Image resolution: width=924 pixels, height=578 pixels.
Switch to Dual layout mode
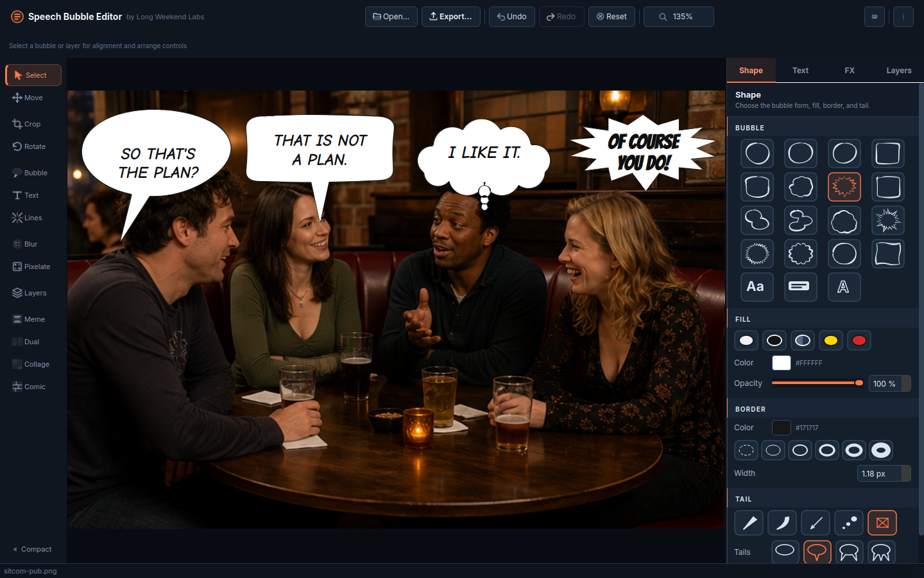33,342
